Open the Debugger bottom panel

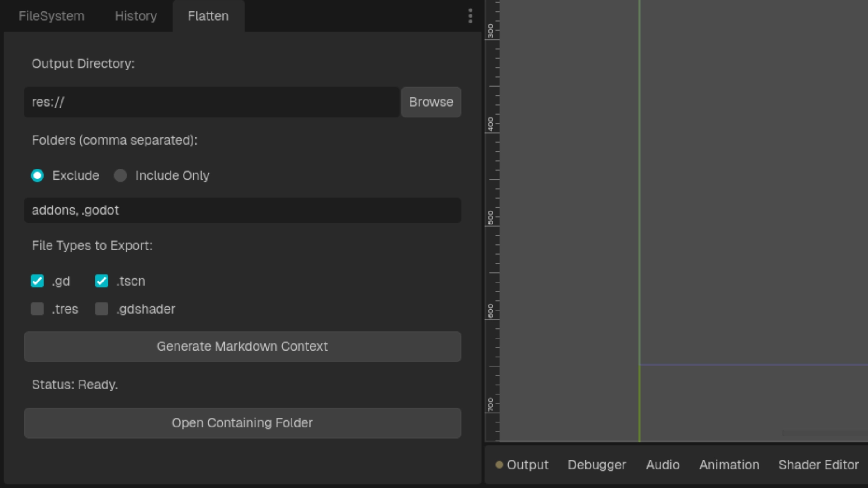click(596, 465)
